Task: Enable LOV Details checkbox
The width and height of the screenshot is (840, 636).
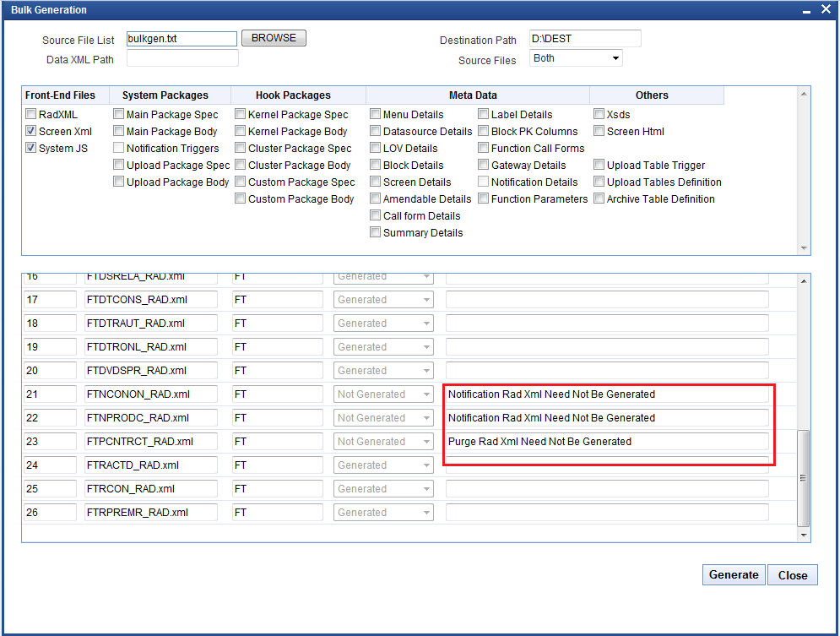Action: click(376, 147)
